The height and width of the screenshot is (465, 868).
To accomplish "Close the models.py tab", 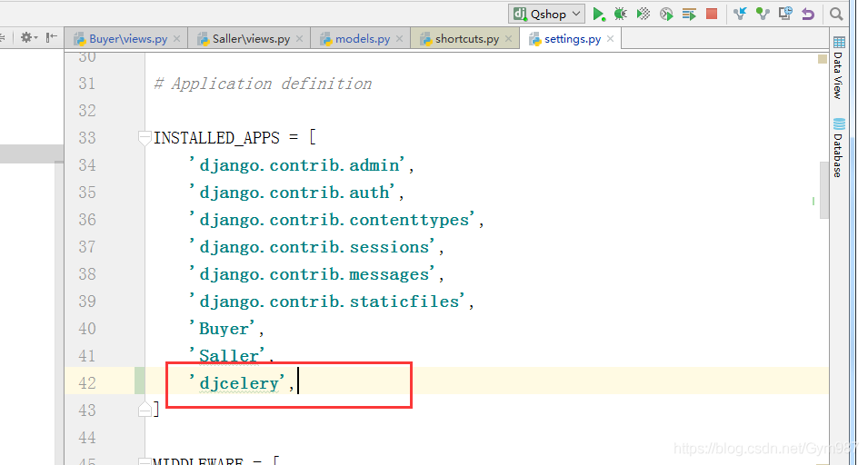I will click(x=399, y=39).
